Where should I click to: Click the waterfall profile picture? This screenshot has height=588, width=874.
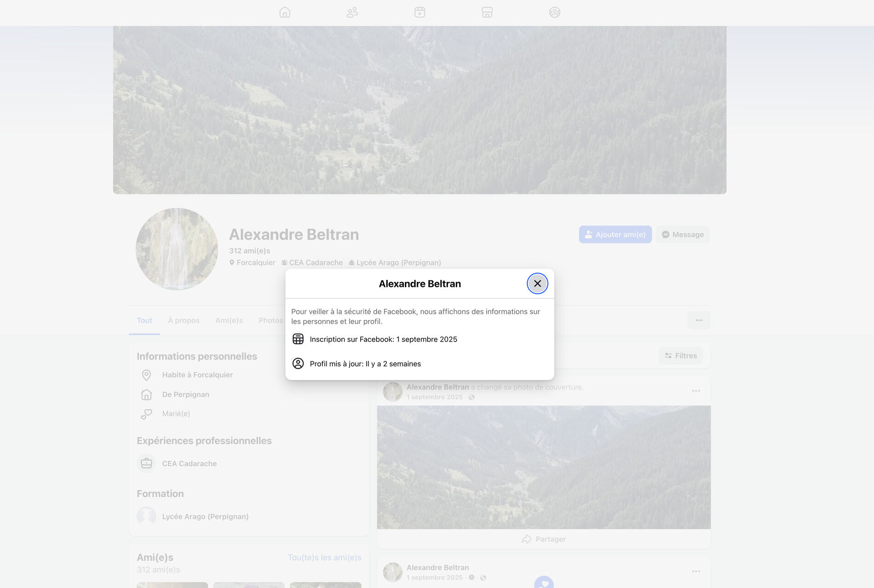coord(177,249)
